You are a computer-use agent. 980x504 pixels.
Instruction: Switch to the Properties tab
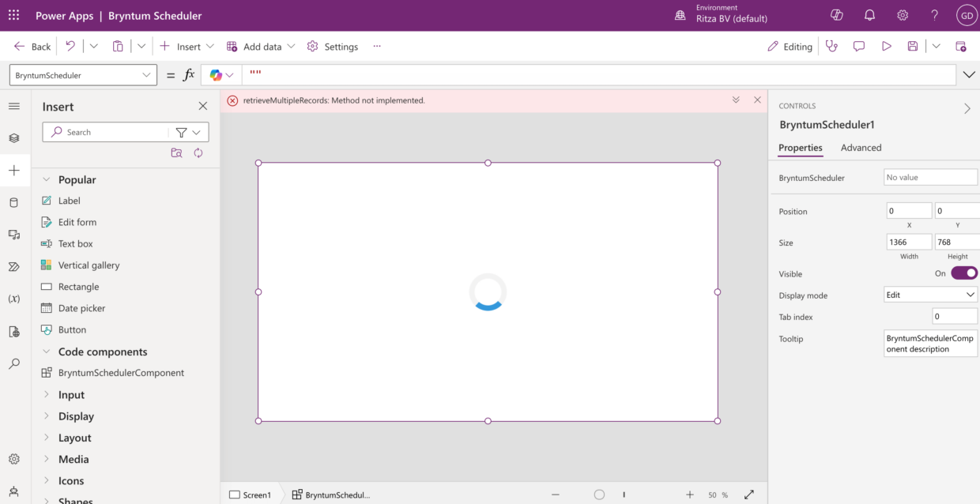[801, 148]
